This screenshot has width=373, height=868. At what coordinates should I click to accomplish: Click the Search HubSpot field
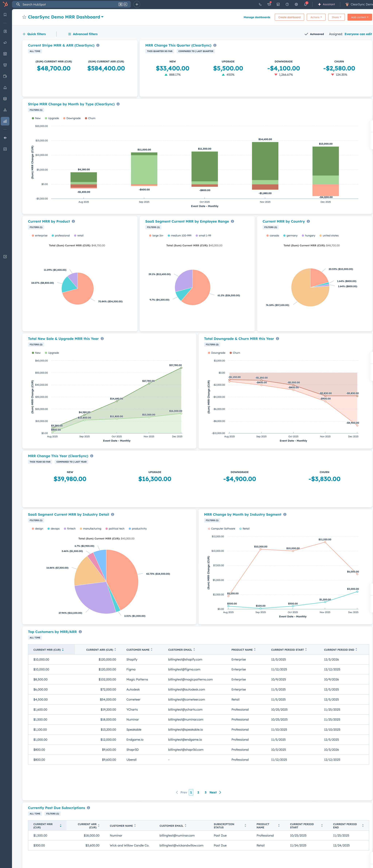67,4
